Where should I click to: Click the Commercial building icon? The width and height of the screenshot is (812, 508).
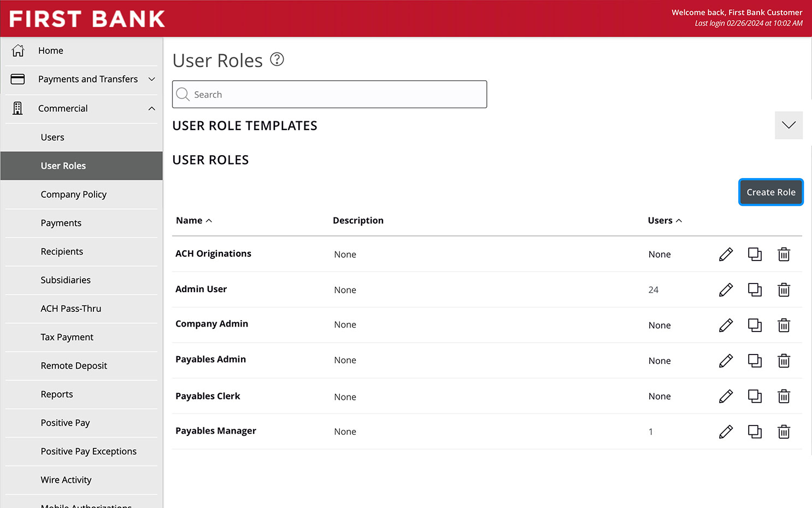(18, 108)
